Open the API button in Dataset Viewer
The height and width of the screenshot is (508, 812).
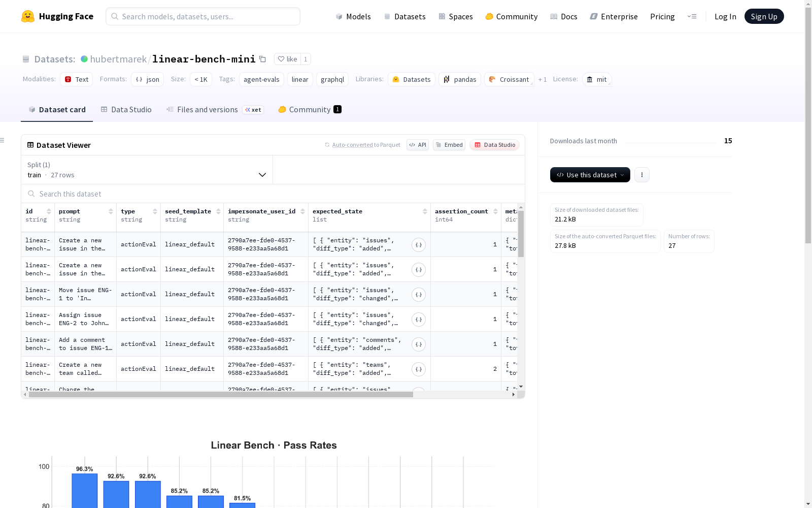click(x=418, y=145)
